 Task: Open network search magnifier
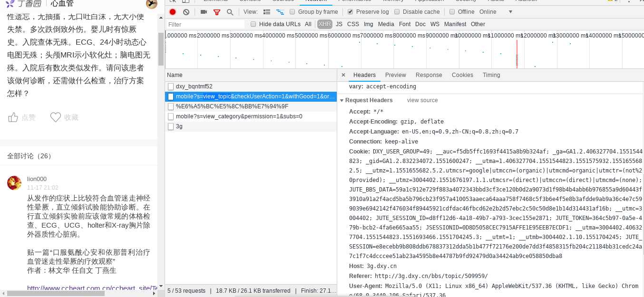(x=230, y=12)
